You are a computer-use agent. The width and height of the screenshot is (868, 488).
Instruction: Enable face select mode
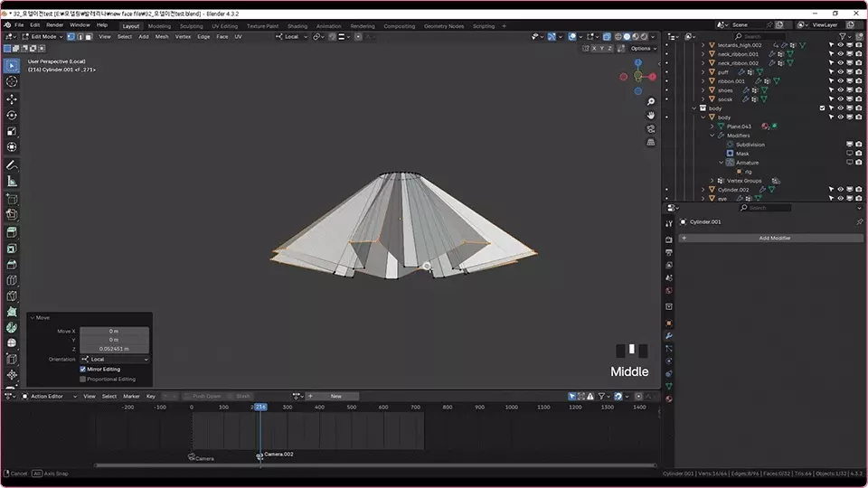pos(89,36)
